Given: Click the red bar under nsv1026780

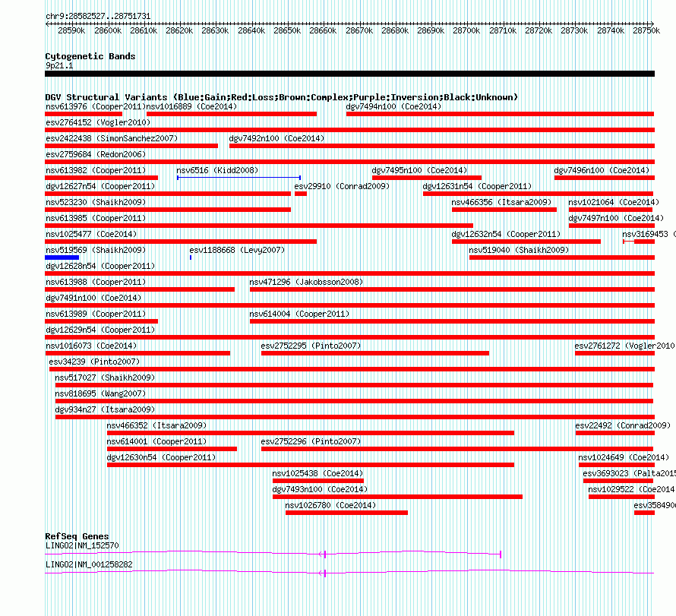Looking at the screenshot, I should [x=346, y=513].
